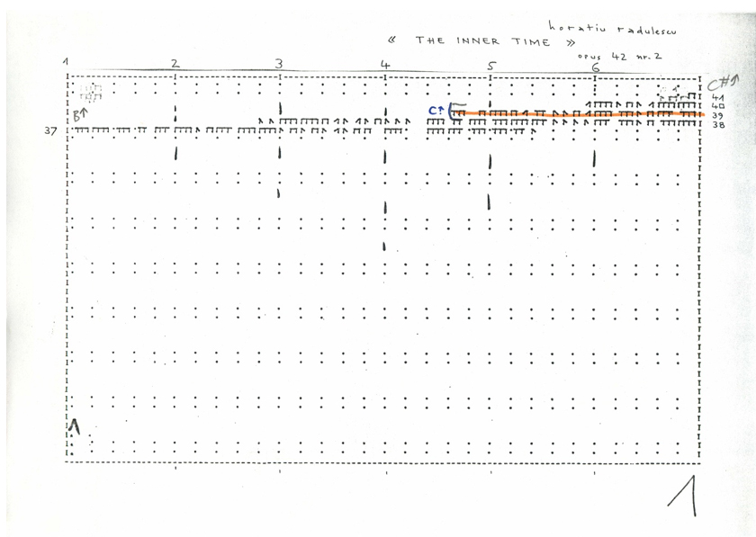
Task: Select row number 41 on the right
Action: click(717, 97)
